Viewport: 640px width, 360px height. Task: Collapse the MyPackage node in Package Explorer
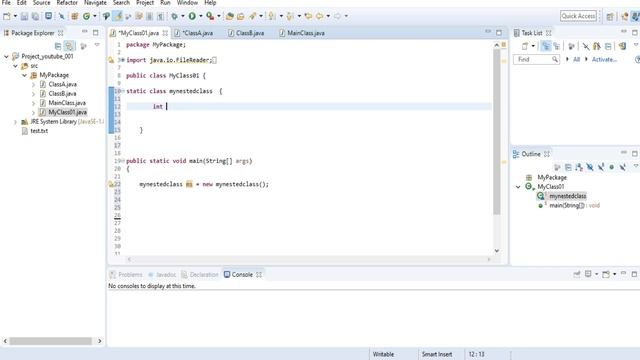pyautogui.click(x=24, y=75)
